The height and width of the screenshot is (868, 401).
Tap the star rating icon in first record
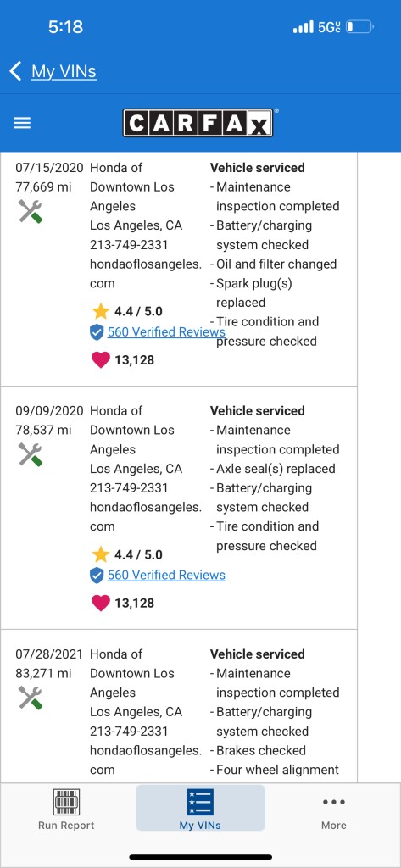(x=100, y=311)
